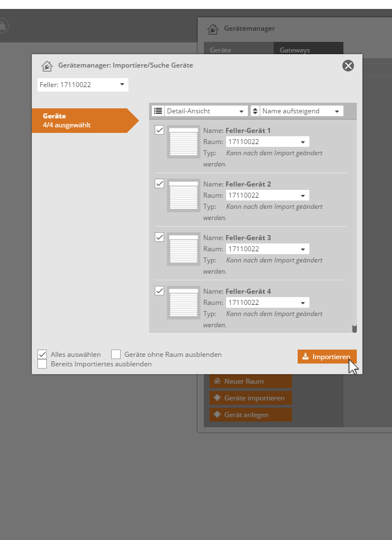Close the Importiere/Suche Geräte dialog

pyautogui.click(x=348, y=66)
